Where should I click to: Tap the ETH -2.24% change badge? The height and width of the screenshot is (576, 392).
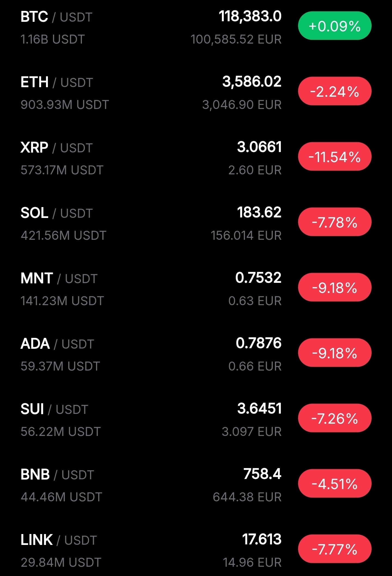pyautogui.click(x=335, y=91)
